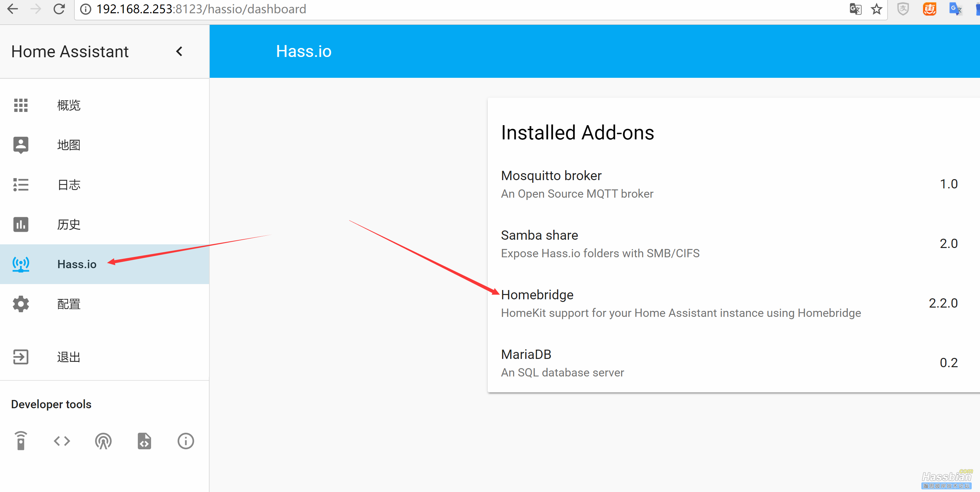Select the Hass.io menu item
This screenshot has height=492, width=980.
(x=105, y=264)
